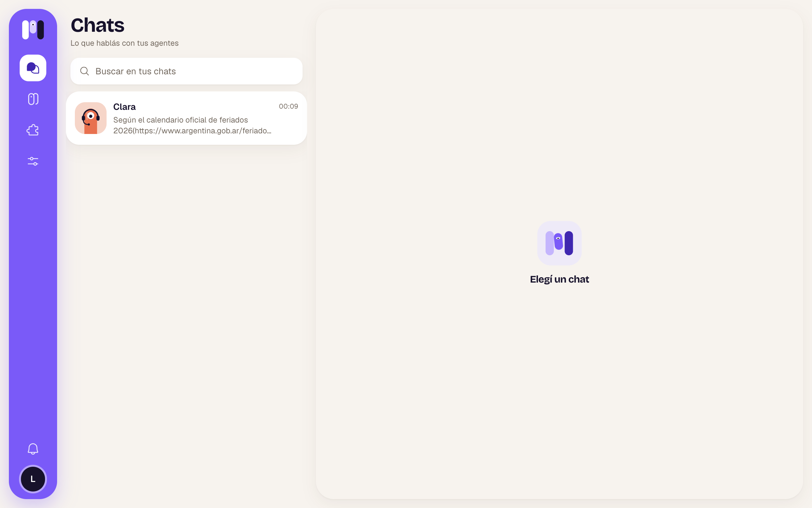Open Clara's agent avatar thumbnail
812x508 pixels.
click(91, 118)
